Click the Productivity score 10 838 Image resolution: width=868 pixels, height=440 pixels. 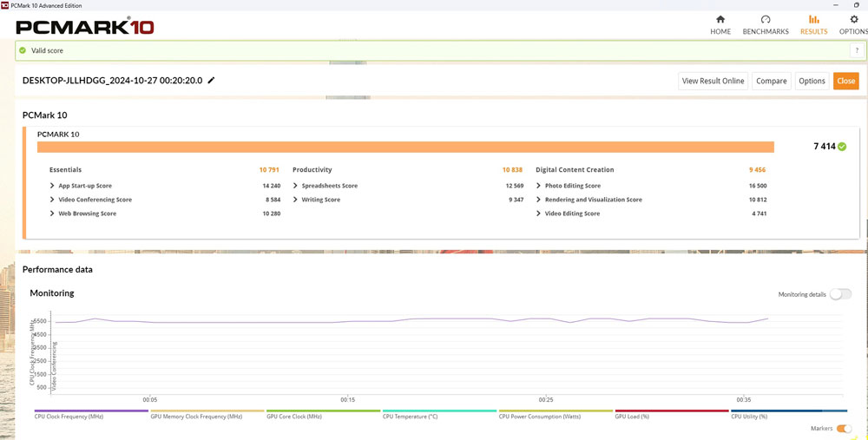click(513, 170)
